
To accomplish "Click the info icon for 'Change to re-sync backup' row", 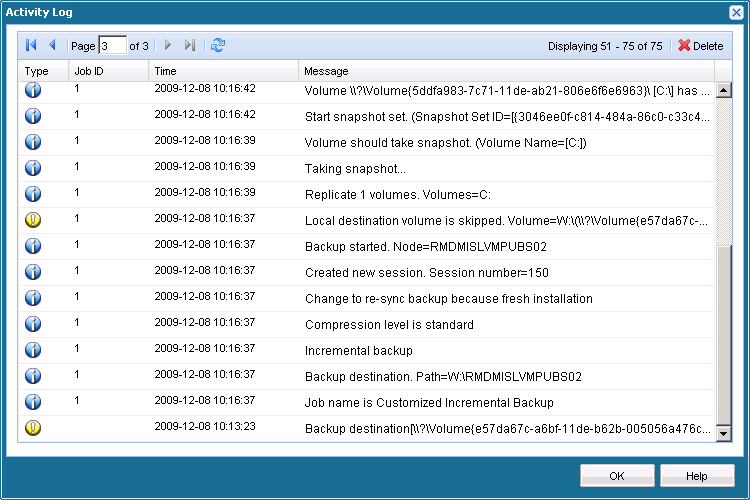I will click(33, 298).
